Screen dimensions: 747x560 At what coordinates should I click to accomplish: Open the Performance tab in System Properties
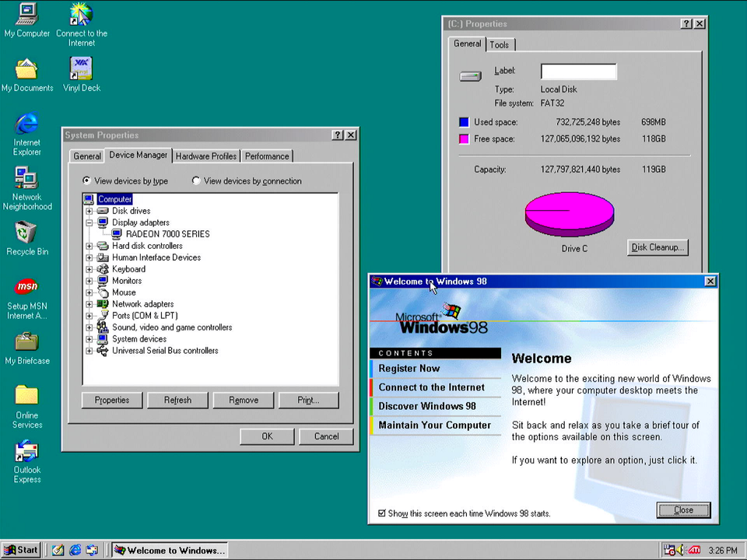[266, 156]
